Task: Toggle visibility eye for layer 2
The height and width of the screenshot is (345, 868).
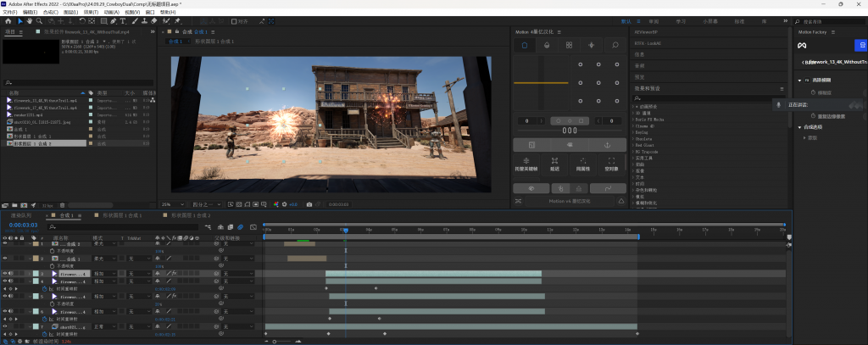Action: (5, 258)
